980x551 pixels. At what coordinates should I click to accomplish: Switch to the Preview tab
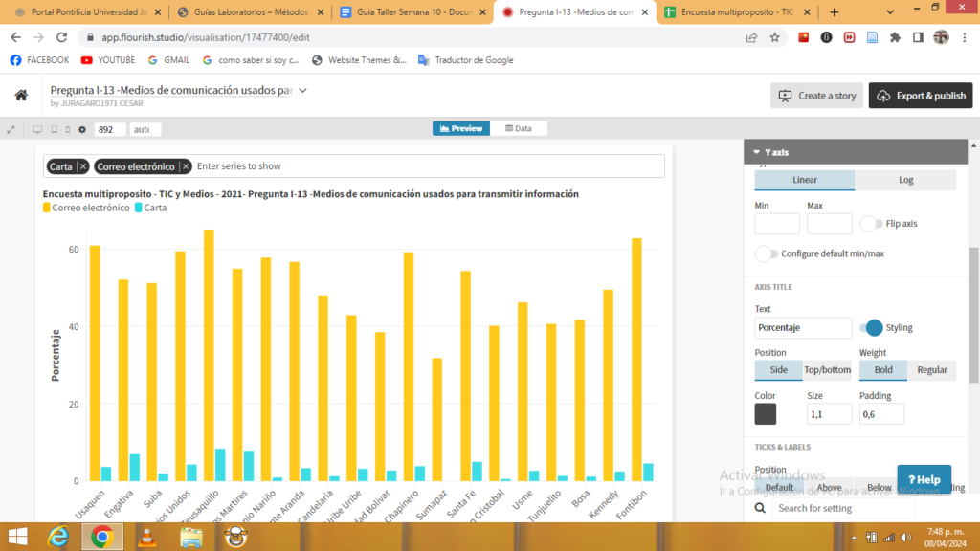461,129
